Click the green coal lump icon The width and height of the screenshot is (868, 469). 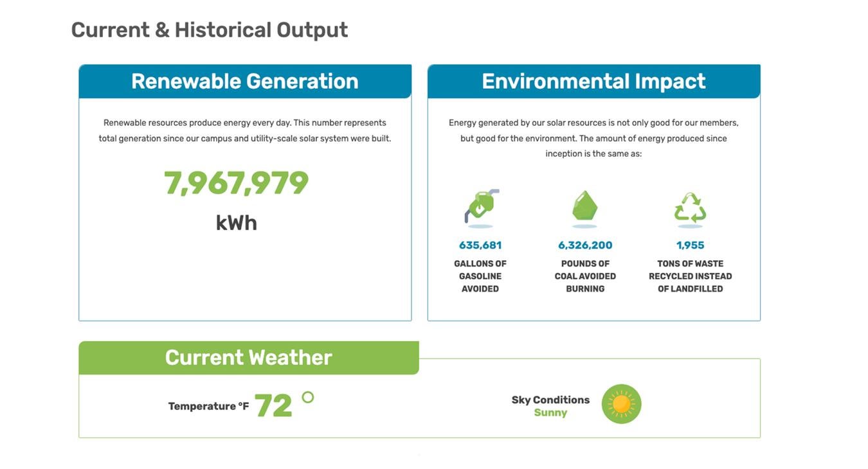[x=585, y=208]
